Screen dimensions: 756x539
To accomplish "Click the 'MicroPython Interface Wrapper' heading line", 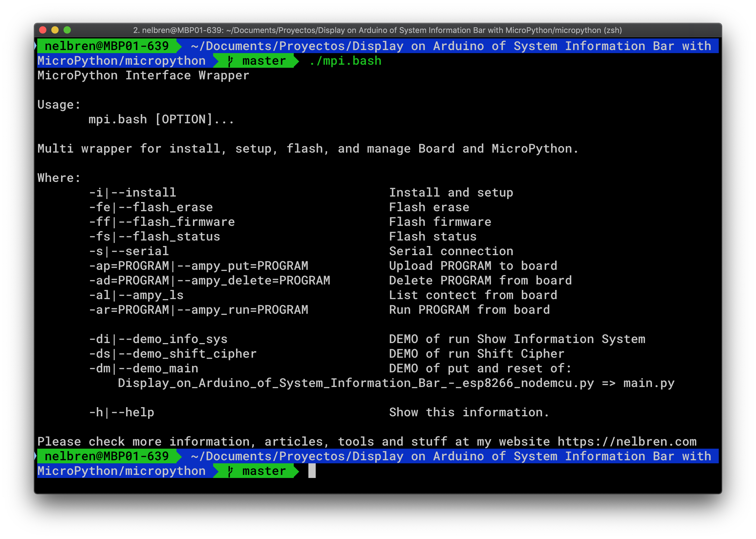I will pyautogui.click(x=143, y=76).
